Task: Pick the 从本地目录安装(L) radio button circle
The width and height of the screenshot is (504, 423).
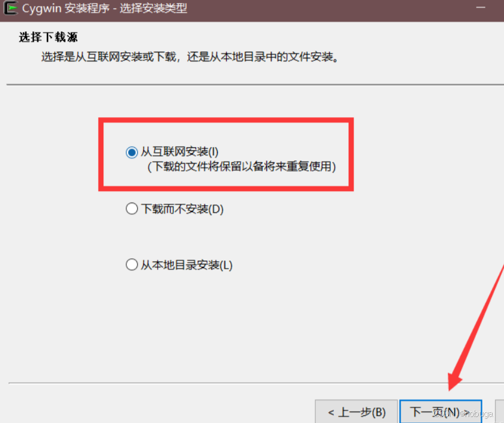Action: click(x=132, y=265)
